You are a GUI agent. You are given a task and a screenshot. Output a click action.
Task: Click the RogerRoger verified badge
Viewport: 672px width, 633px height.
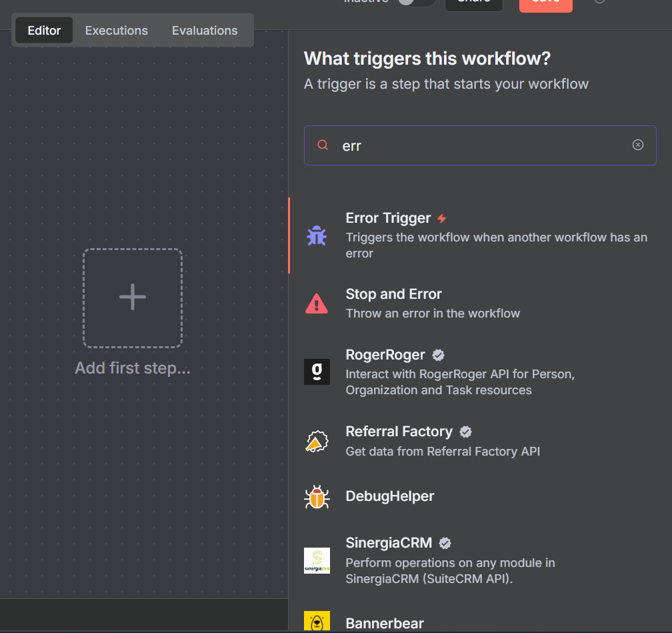click(438, 355)
